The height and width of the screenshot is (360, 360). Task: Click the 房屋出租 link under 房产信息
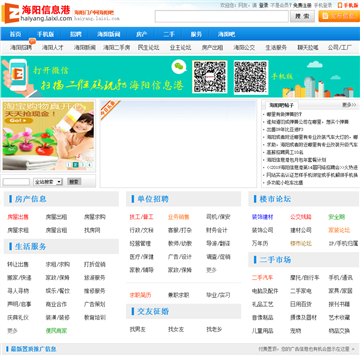point(56,217)
